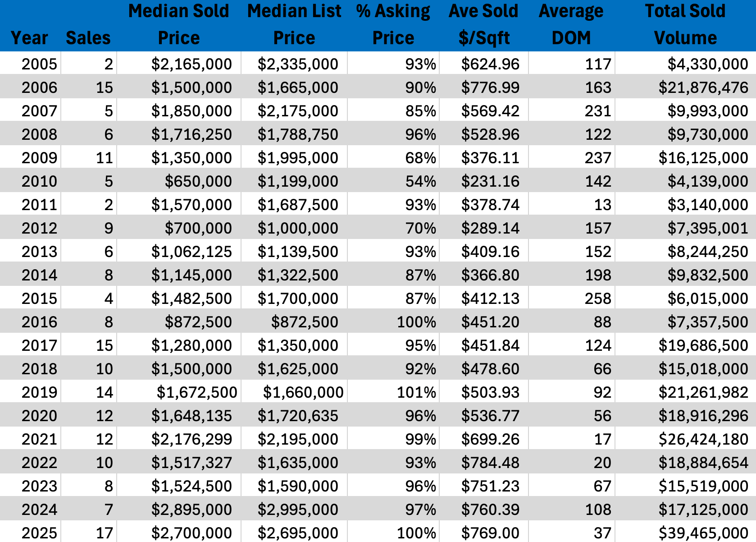Click the 2025 total volume $39,465,000
Image resolution: width=756 pixels, height=542 pixels.
point(703,533)
